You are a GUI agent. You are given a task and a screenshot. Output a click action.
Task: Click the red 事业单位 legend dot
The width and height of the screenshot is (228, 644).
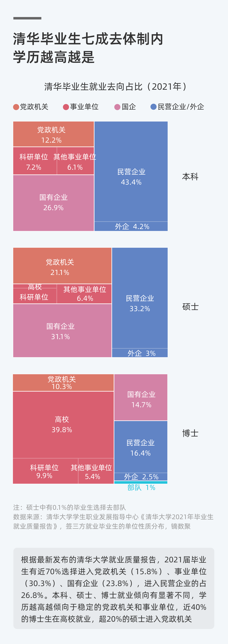tap(66, 107)
